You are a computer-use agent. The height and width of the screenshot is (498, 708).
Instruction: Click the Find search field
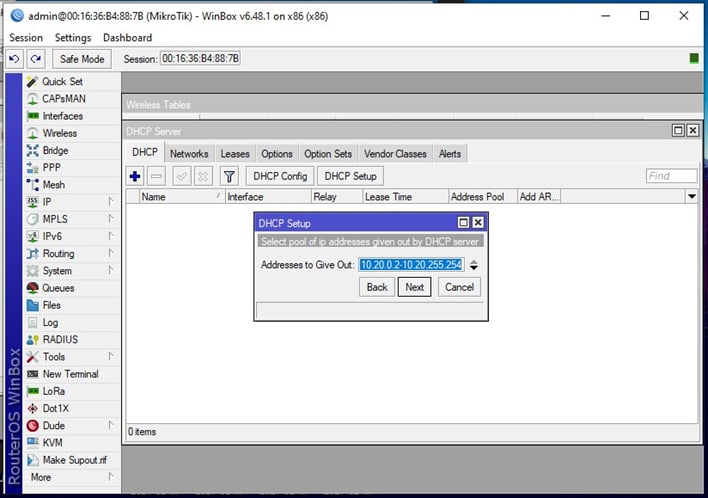tap(671, 176)
